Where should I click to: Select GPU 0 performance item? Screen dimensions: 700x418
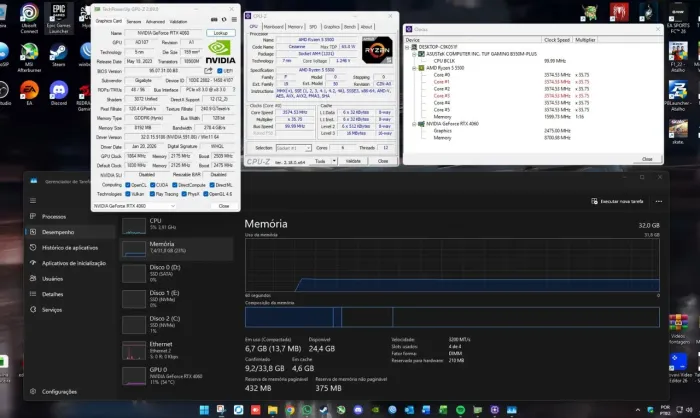pos(176,376)
